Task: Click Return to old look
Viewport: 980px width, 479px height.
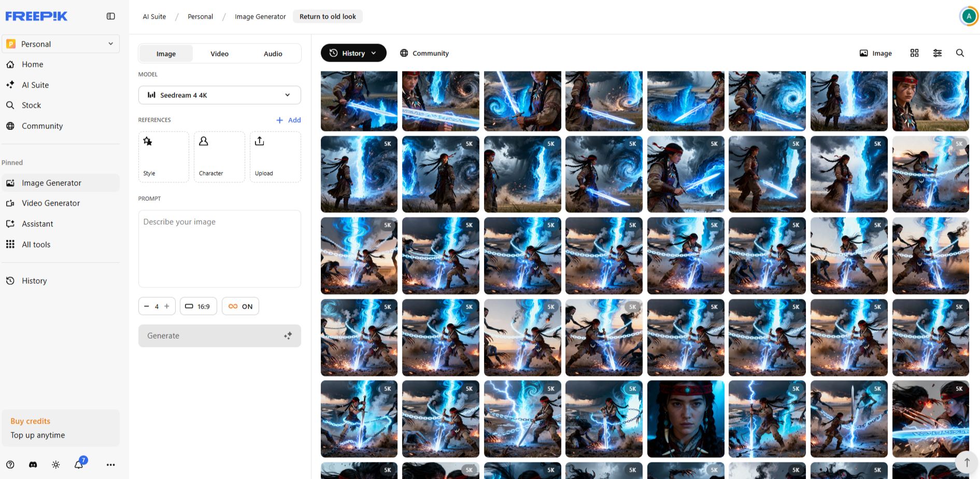Action: (x=328, y=17)
